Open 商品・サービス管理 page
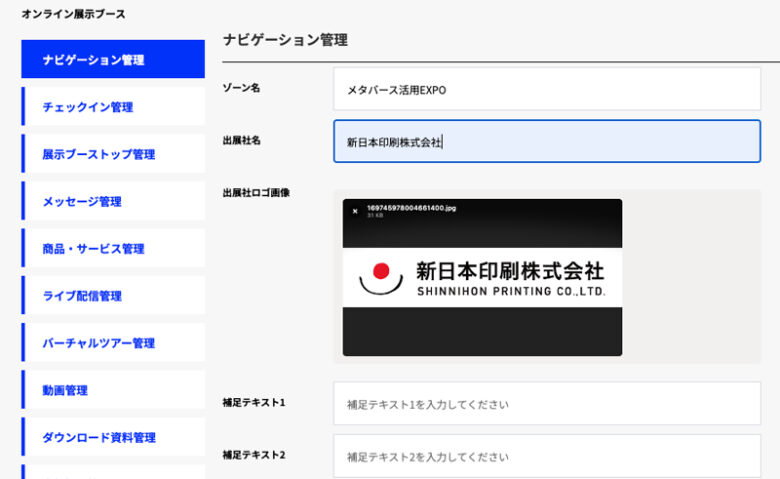780x479 pixels. pos(113,248)
